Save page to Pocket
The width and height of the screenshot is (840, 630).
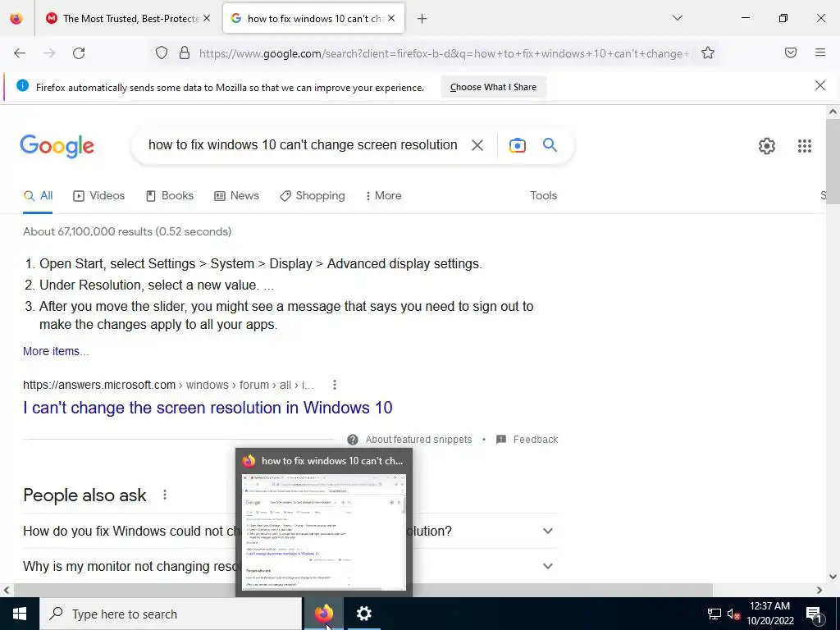pyautogui.click(x=791, y=53)
